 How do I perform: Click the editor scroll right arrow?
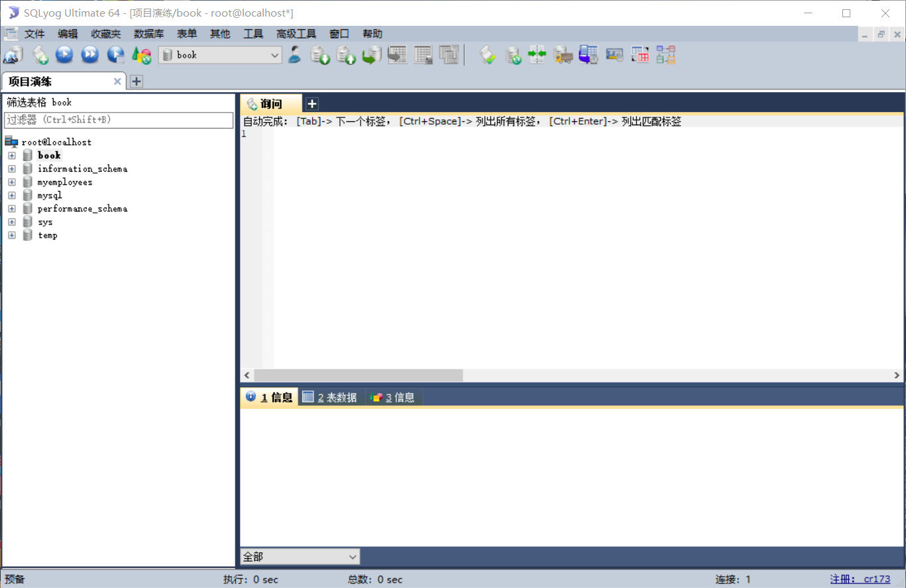(897, 375)
